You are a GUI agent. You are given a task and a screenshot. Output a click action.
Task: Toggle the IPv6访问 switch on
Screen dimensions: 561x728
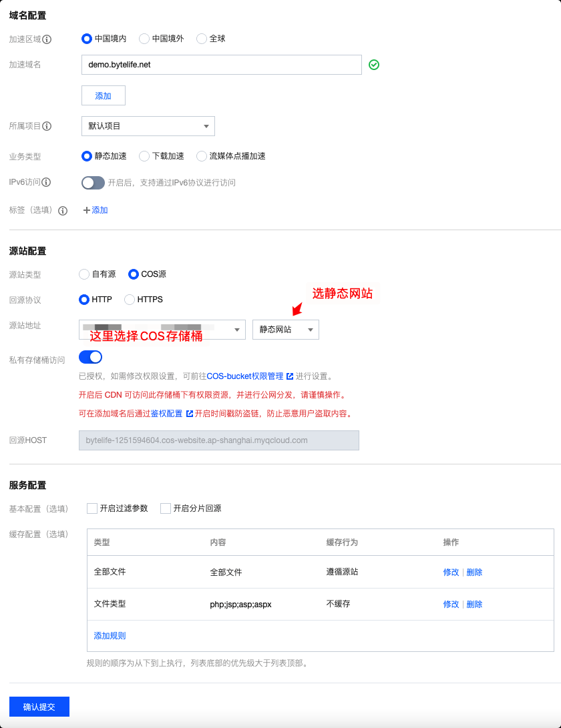pyautogui.click(x=93, y=183)
